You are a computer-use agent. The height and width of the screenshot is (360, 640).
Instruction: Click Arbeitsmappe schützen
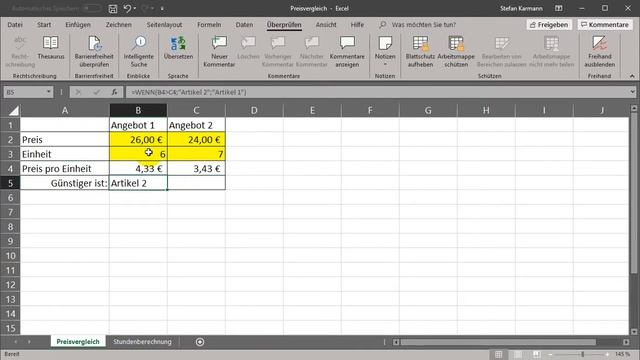[x=456, y=51]
